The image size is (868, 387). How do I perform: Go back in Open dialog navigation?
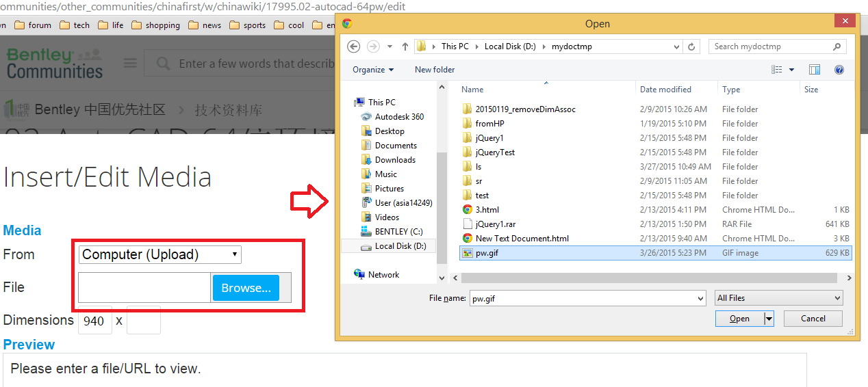click(353, 46)
